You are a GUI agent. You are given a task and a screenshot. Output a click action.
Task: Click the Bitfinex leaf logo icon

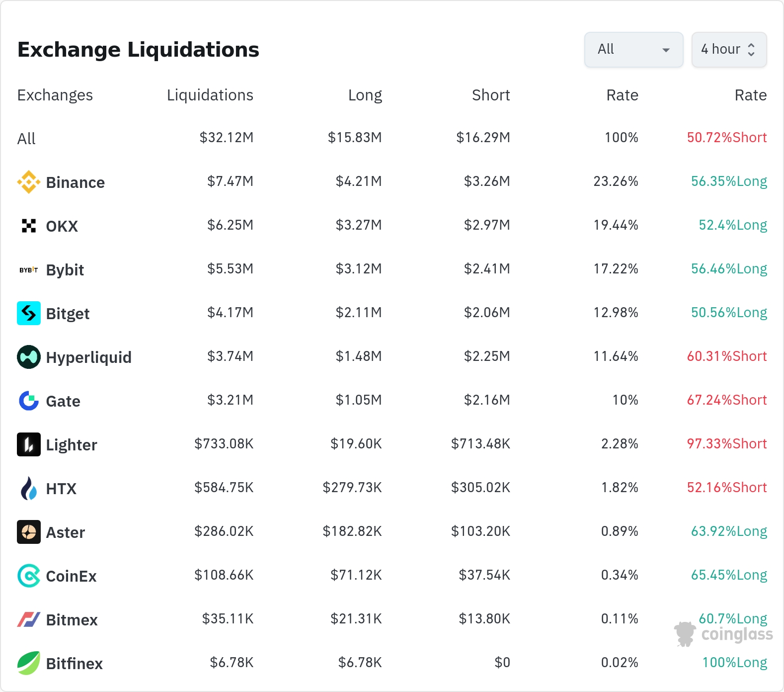coord(29,663)
